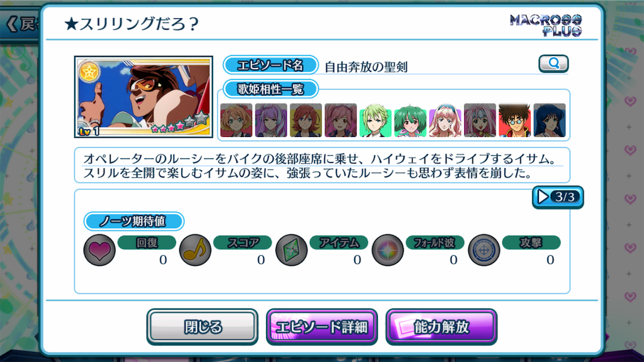The width and height of the screenshot is (644, 362).
Task: Open the Macross Plus logo
Action: tap(546, 25)
